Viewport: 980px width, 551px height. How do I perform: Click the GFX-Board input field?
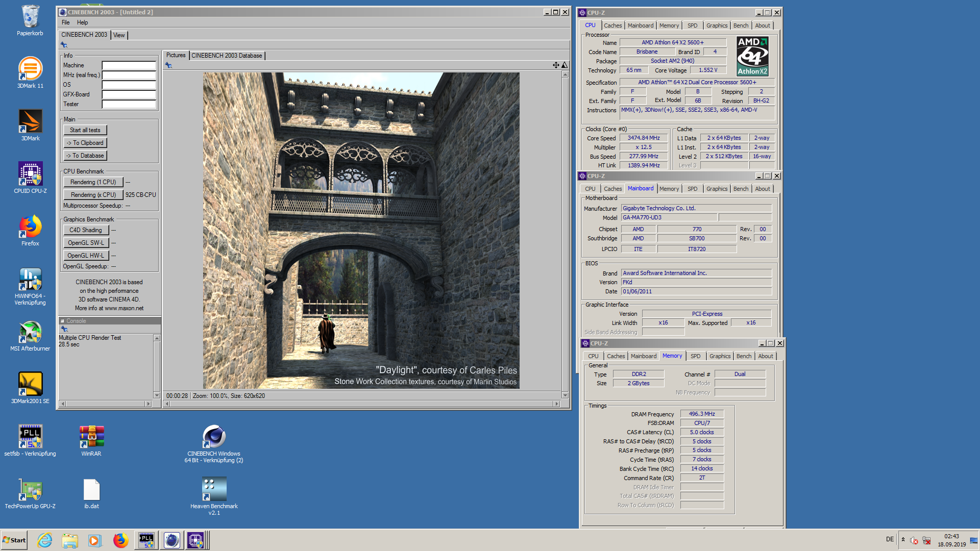tap(129, 94)
